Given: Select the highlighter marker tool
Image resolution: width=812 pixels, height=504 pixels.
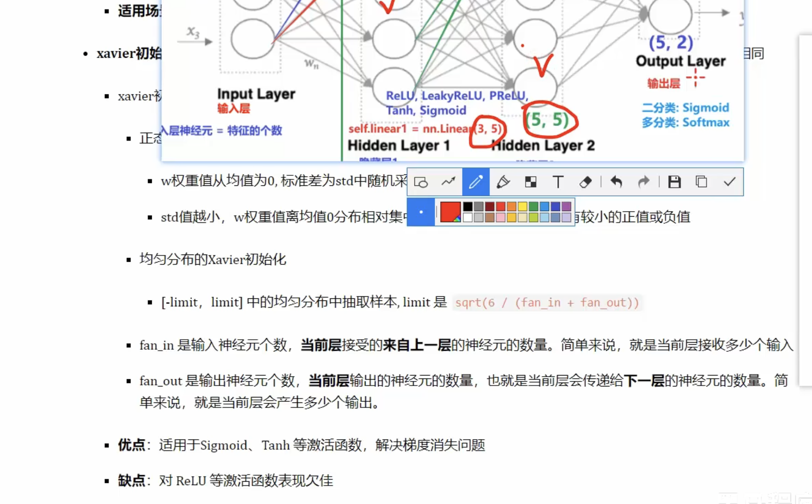Looking at the screenshot, I should point(503,182).
